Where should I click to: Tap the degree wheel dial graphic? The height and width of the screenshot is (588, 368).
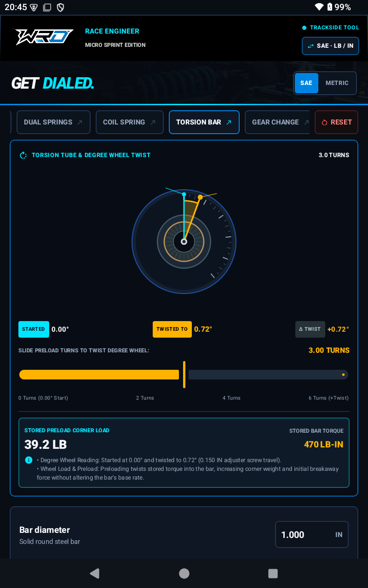point(184,242)
